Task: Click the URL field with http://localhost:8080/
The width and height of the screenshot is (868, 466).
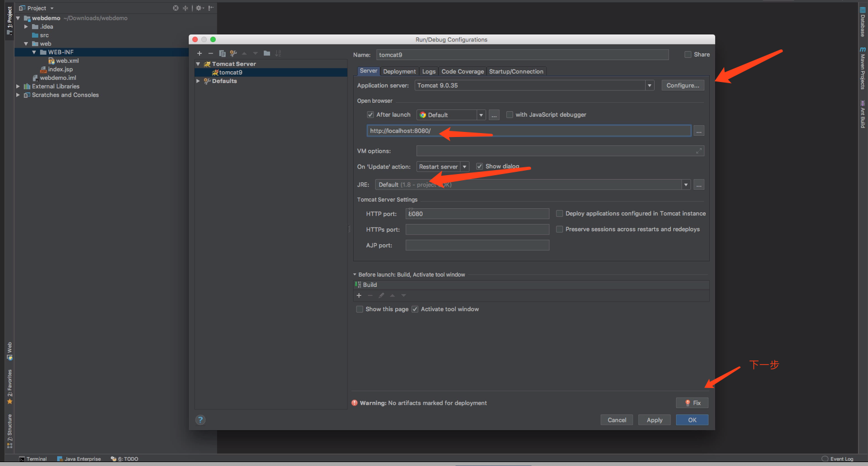Action: click(x=529, y=131)
